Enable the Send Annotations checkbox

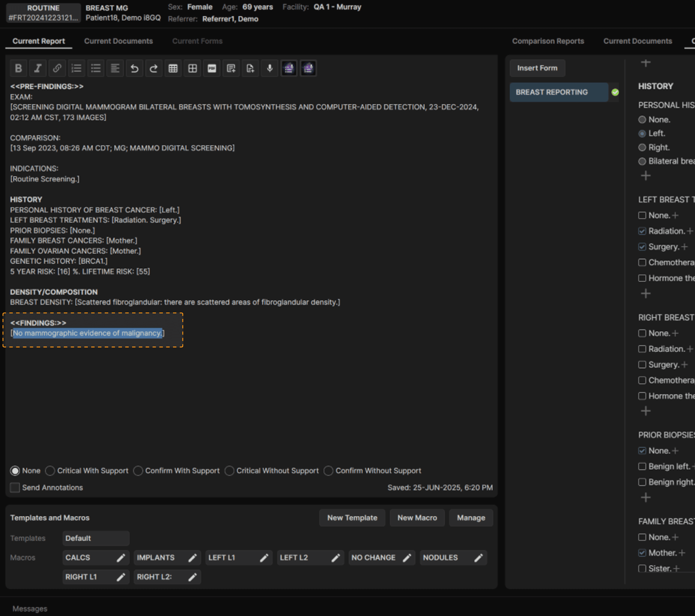coord(15,488)
